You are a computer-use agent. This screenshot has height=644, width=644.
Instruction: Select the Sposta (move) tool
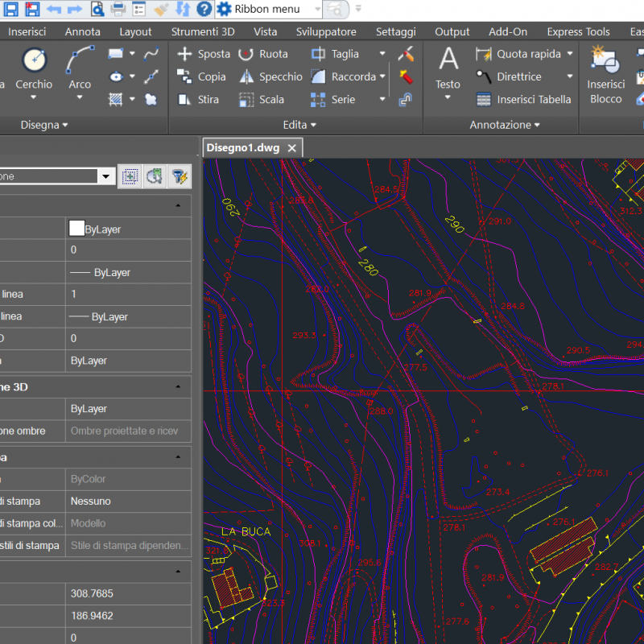pyautogui.click(x=203, y=54)
